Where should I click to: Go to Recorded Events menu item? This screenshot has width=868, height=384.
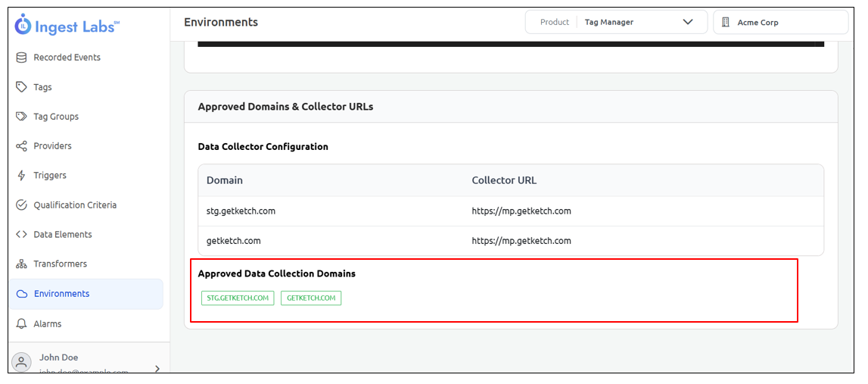click(x=67, y=58)
